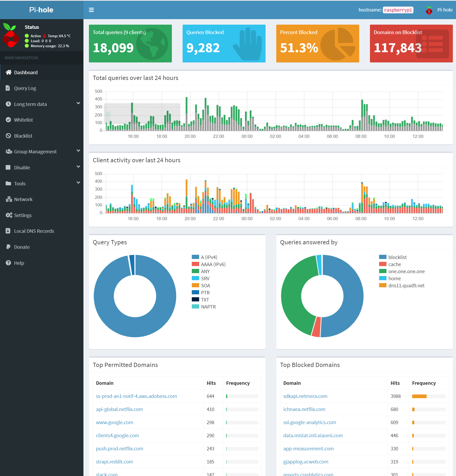Toggle SRV in Query Types legend
Screen dimensions: 456x476
201,278
